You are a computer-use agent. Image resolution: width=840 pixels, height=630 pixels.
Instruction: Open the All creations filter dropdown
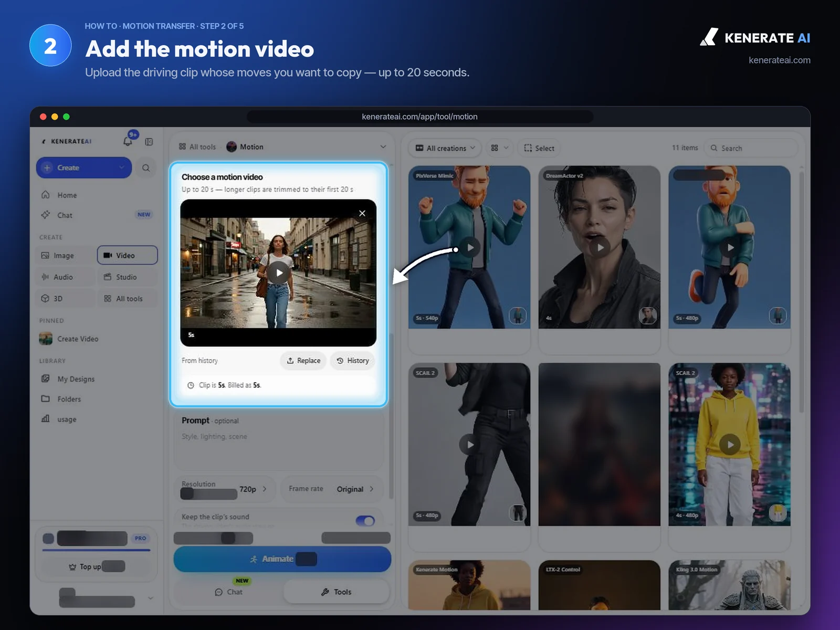pyautogui.click(x=445, y=148)
